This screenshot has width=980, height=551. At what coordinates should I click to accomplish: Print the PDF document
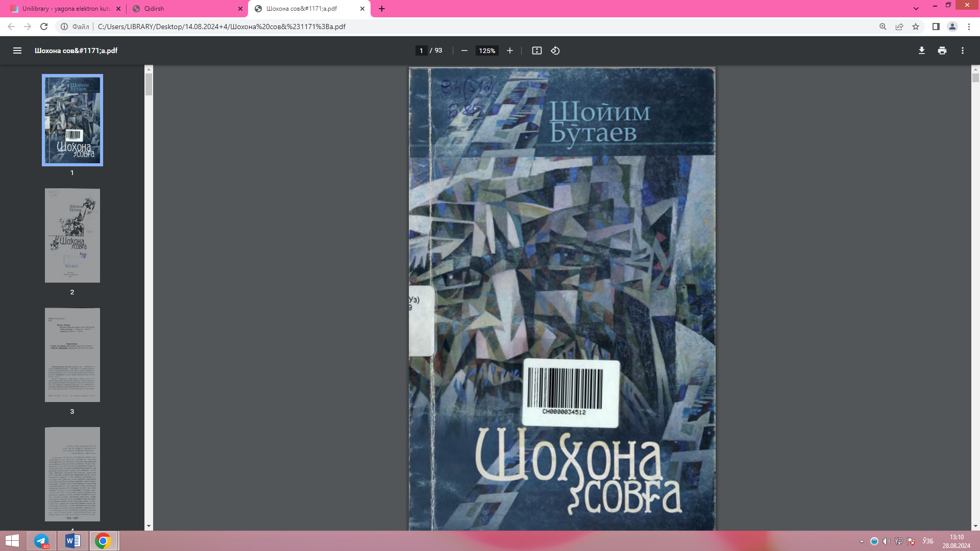(x=942, y=51)
